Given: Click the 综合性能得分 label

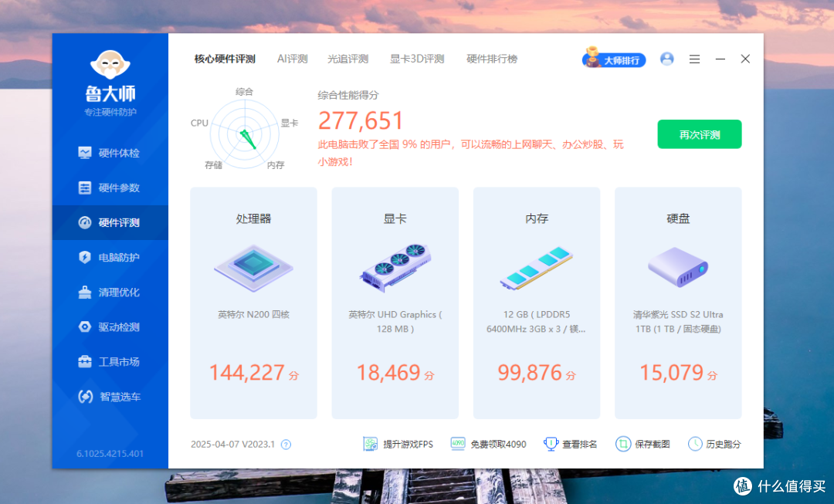Looking at the screenshot, I should click(348, 95).
